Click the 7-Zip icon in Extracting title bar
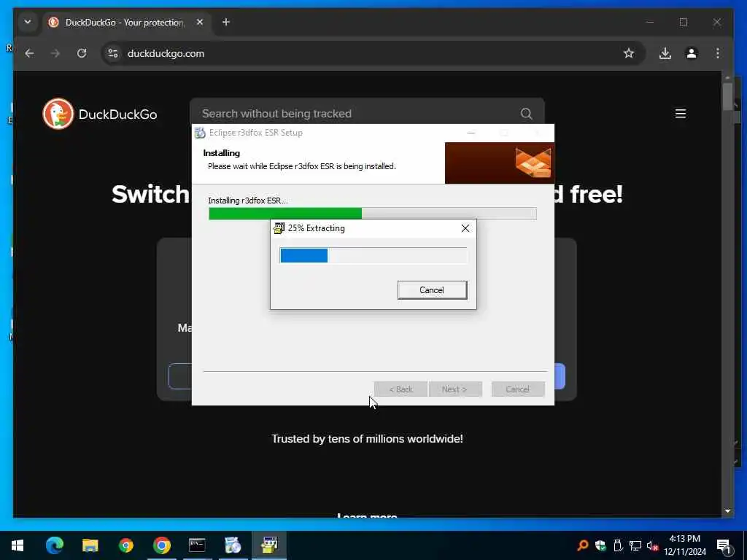 click(x=279, y=228)
